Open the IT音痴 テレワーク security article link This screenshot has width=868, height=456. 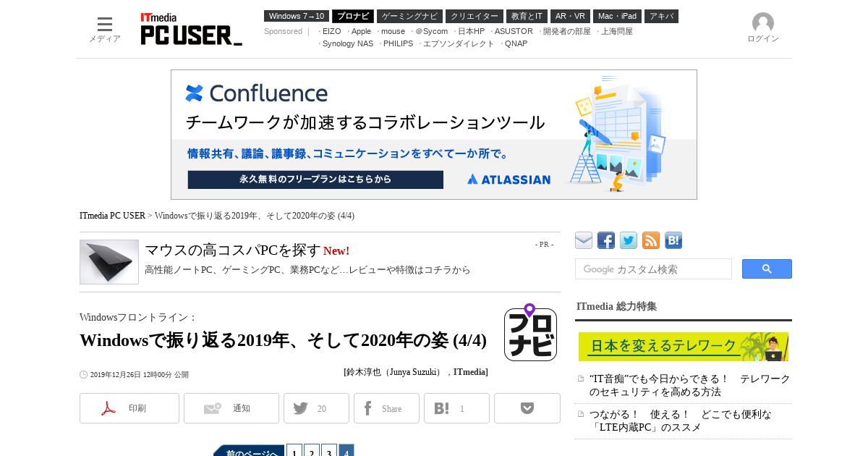coord(690,385)
